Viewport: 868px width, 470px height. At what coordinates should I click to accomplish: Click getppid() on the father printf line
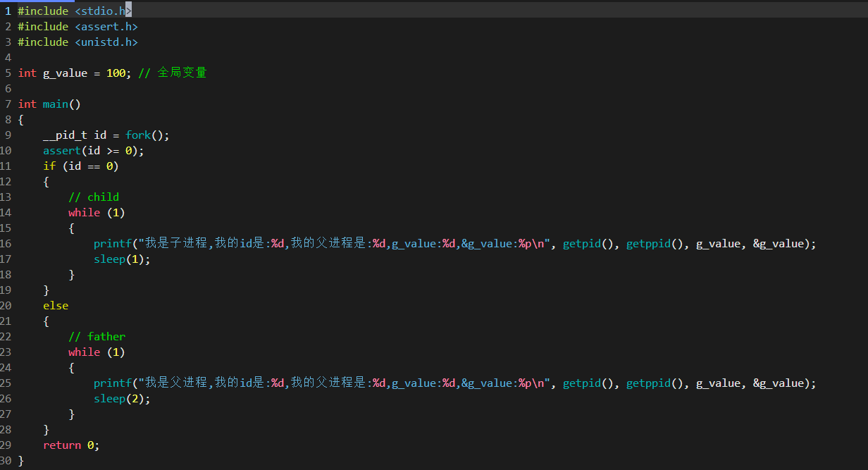[x=655, y=383]
